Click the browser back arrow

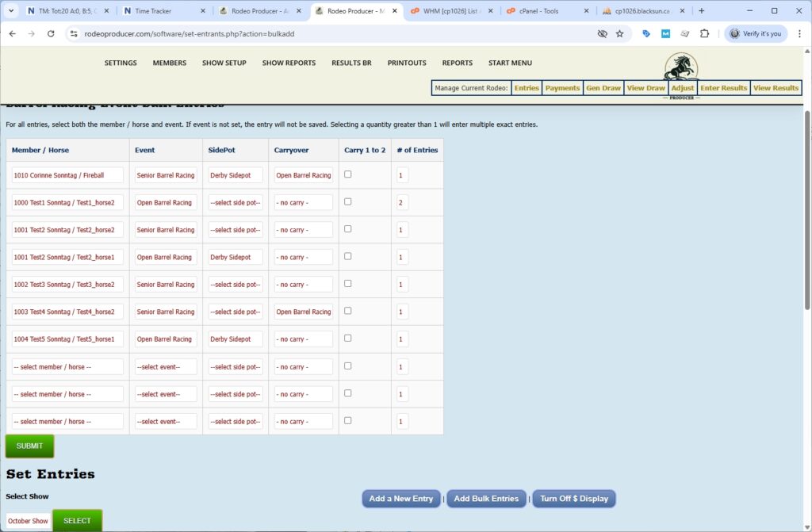click(x=12, y=34)
